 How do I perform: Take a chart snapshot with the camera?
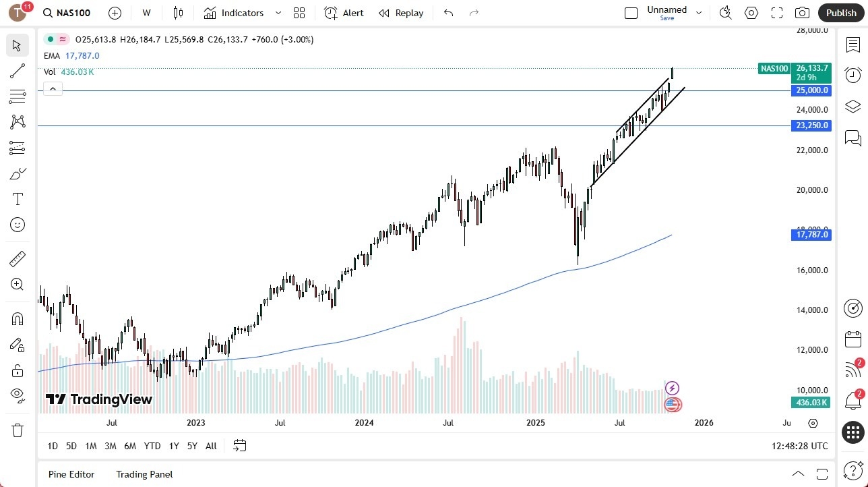tap(802, 12)
